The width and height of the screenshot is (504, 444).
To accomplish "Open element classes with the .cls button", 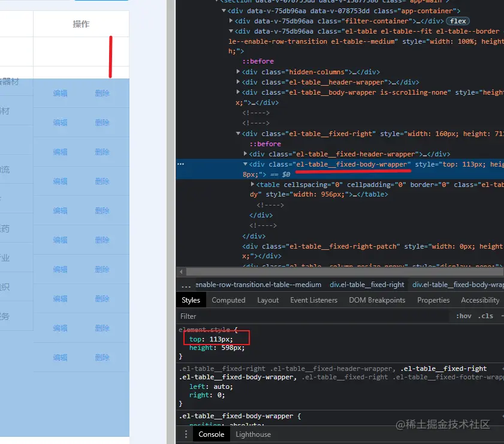I will 486,316.
